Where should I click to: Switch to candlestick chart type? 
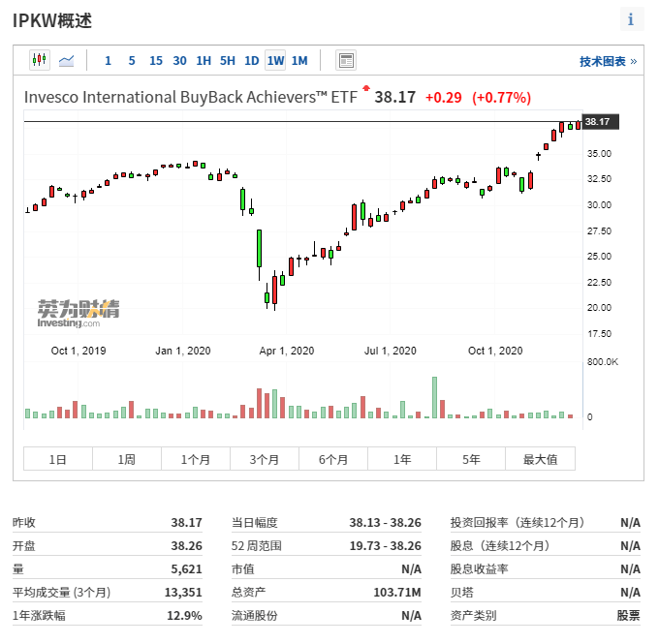tap(40, 60)
